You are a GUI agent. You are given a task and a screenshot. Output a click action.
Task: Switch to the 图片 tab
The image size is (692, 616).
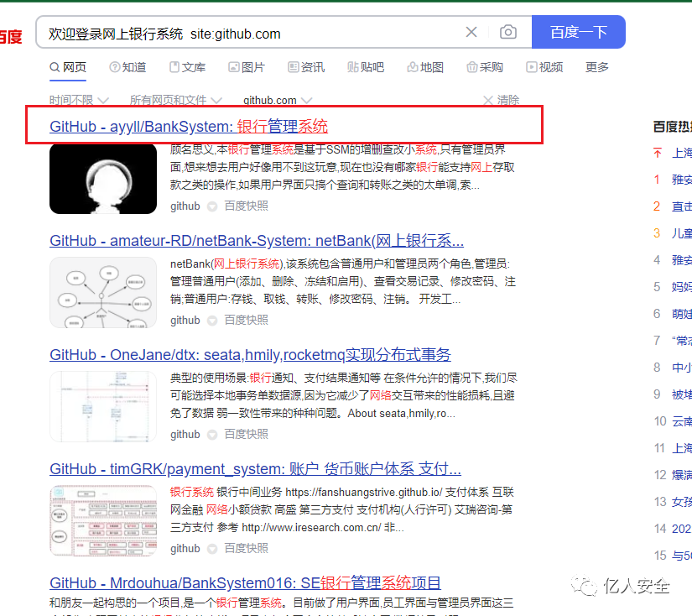pos(247,67)
